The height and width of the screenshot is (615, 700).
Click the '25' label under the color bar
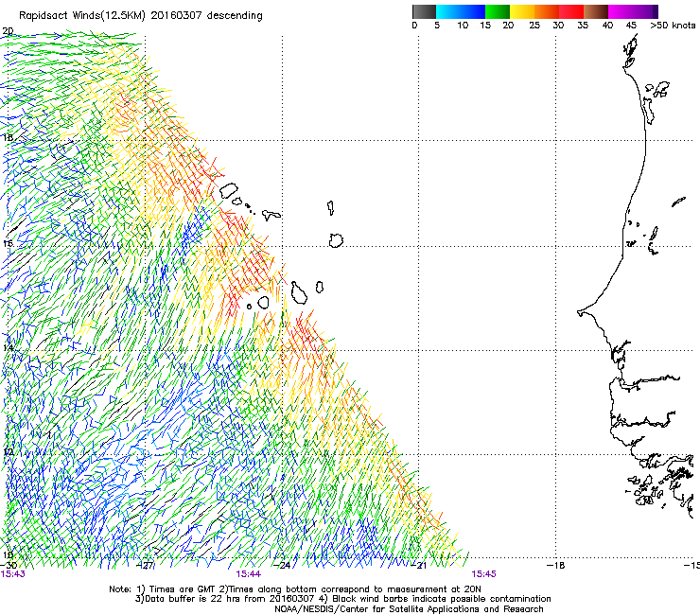(534, 26)
